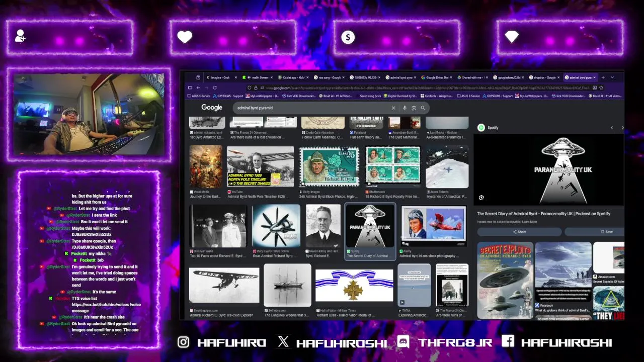Viewport: 644px width, 362px height.
Task: Open the Mary Evans propeller image
Action: pyautogui.click(x=276, y=226)
